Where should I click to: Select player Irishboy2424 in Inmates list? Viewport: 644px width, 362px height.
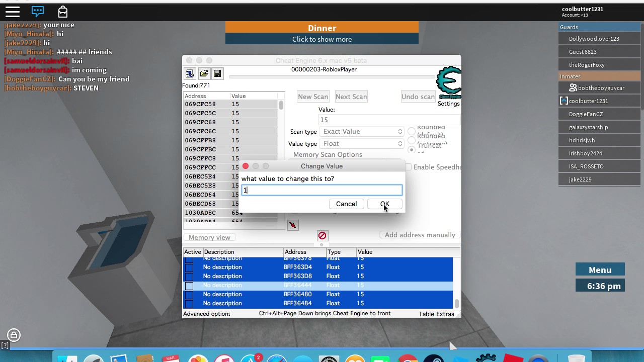pyautogui.click(x=600, y=153)
